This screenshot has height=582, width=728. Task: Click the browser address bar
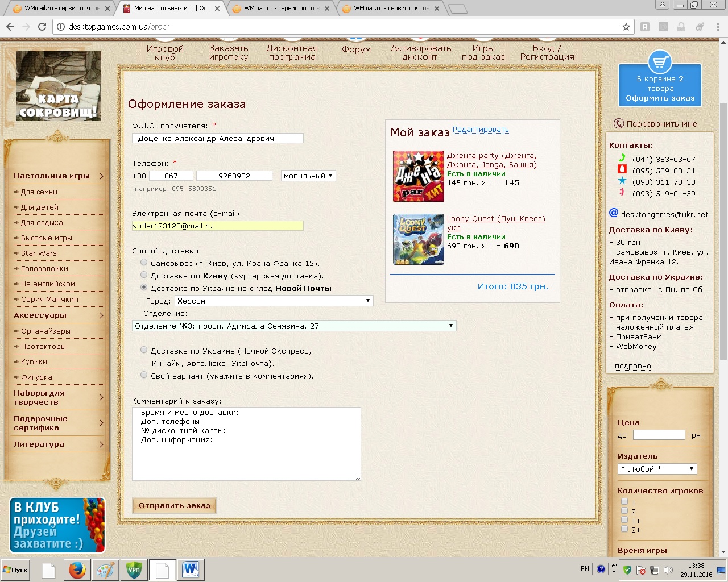(341, 27)
